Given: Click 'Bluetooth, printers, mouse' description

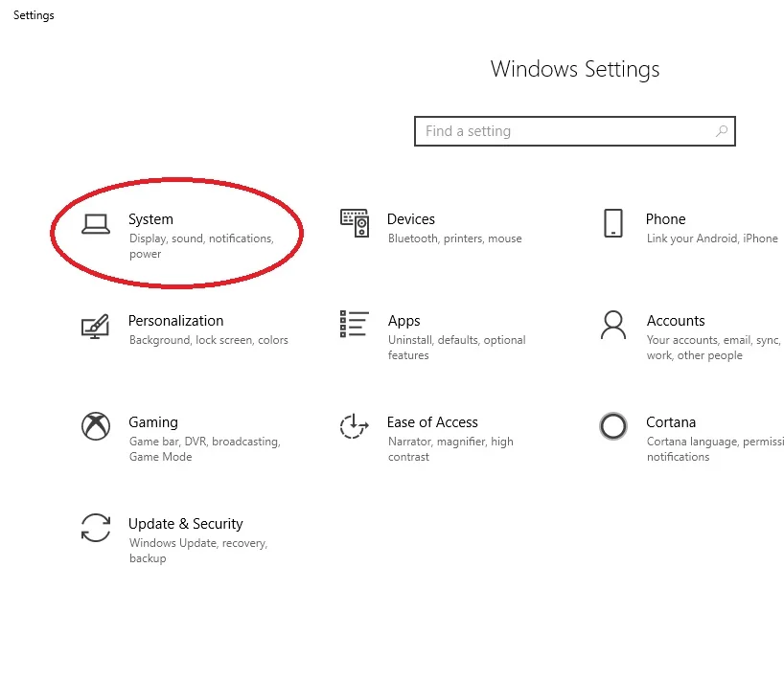Looking at the screenshot, I should (x=454, y=238).
